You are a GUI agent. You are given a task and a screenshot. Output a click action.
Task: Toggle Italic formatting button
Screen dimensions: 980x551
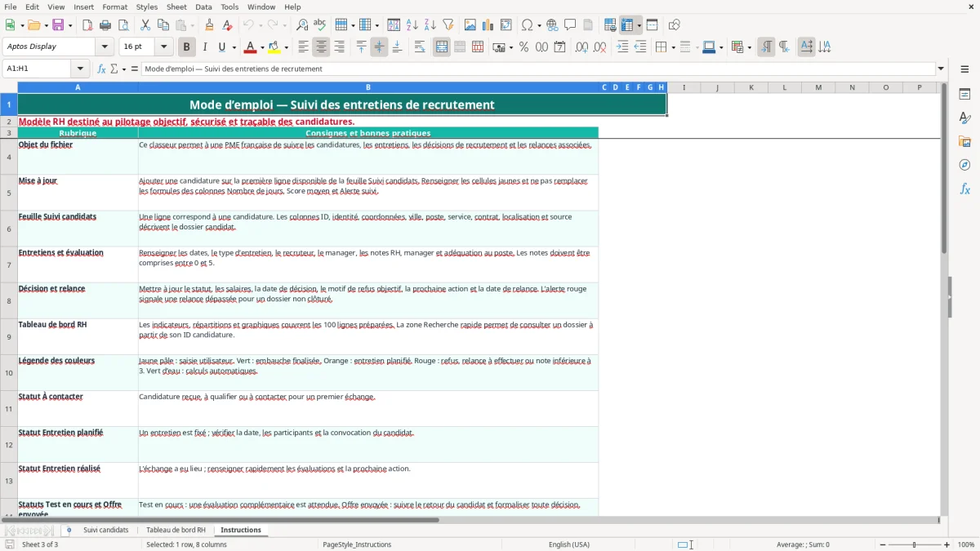[x=204, y=47]
